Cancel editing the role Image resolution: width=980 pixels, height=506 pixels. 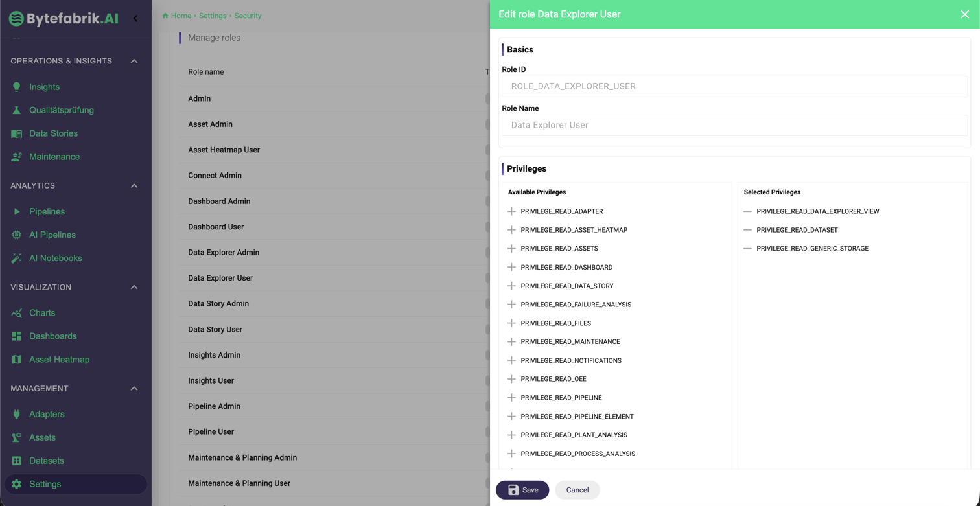point(577,490)
